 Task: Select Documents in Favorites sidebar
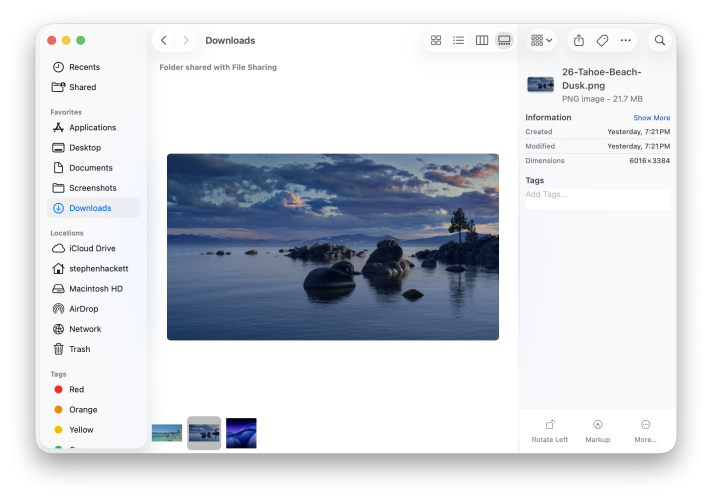(90, 168)
